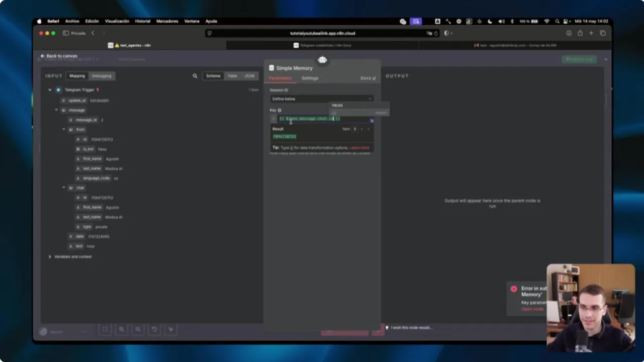
Task: Select JSON view in input panel
Action: (x=250, y=76)
